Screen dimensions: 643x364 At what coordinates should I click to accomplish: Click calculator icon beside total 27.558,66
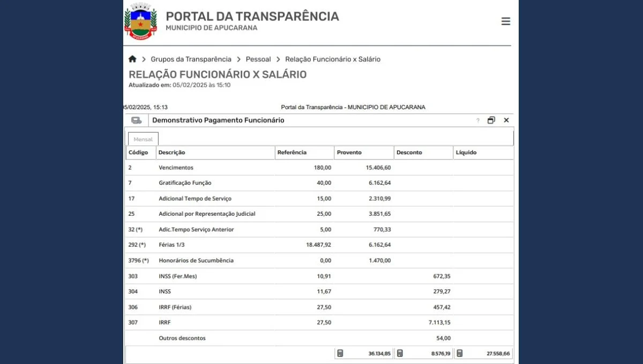coord(460,353)
